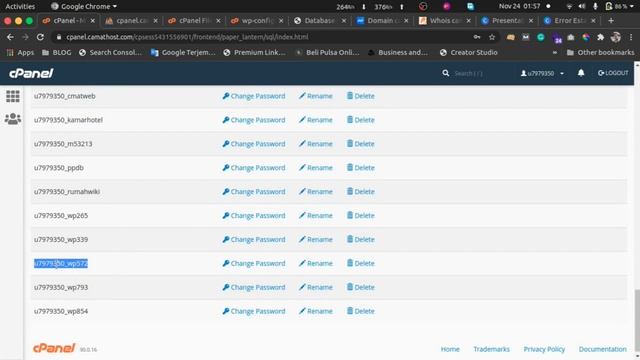
Task: Open the Documentation footer link
Action: [602, 349]
